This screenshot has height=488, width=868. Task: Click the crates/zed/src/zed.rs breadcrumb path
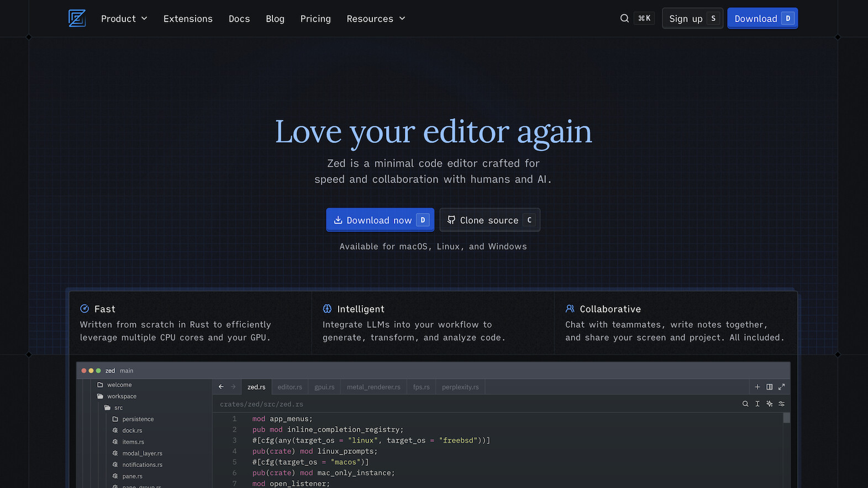pos(261,404)
